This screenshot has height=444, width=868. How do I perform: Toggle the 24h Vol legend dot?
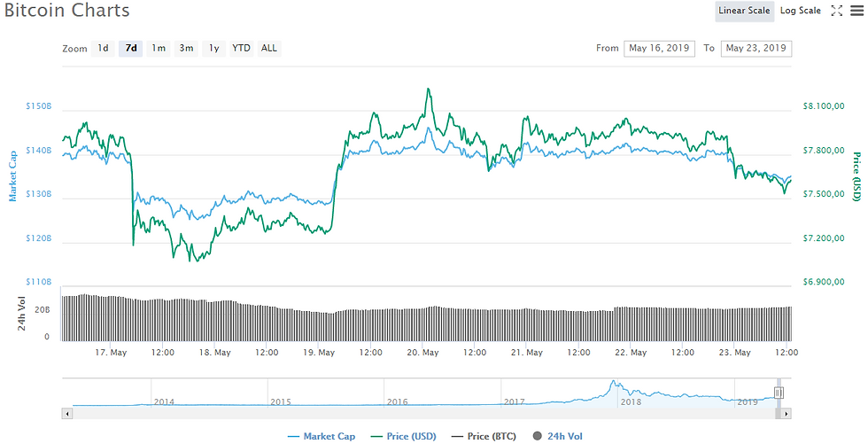click(537, 436)
